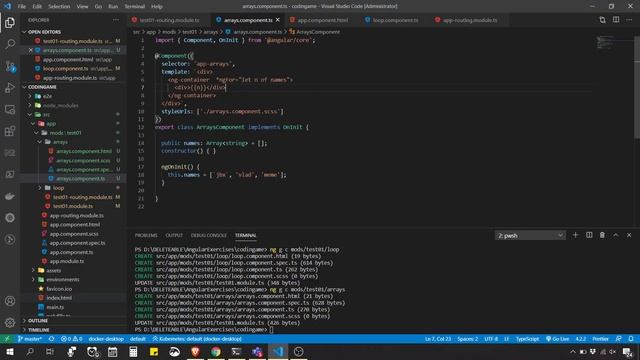Open the Search view in activity bar
640x360 pixels.
(10, 44)
